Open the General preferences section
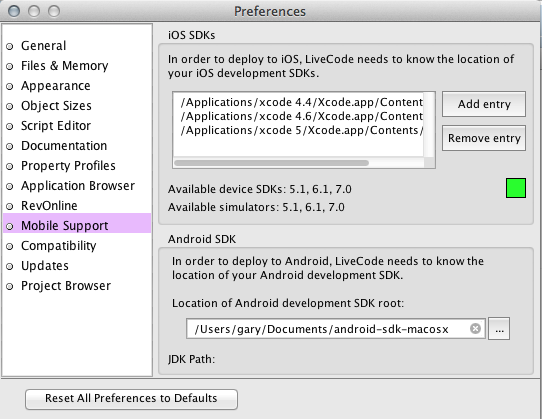 click(x=43, y=46)
